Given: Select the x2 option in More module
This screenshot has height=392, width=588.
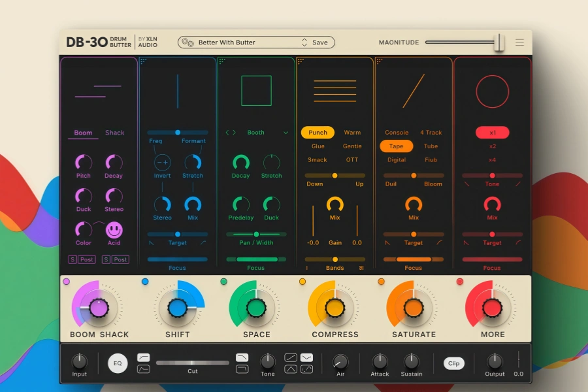Looking at the screenshot, I should point(493,146).
